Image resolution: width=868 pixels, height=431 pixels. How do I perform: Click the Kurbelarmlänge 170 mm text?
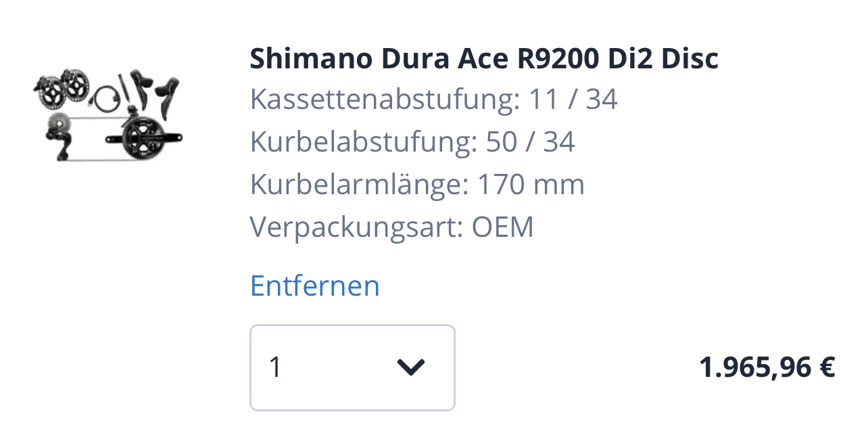pos(417,184)
